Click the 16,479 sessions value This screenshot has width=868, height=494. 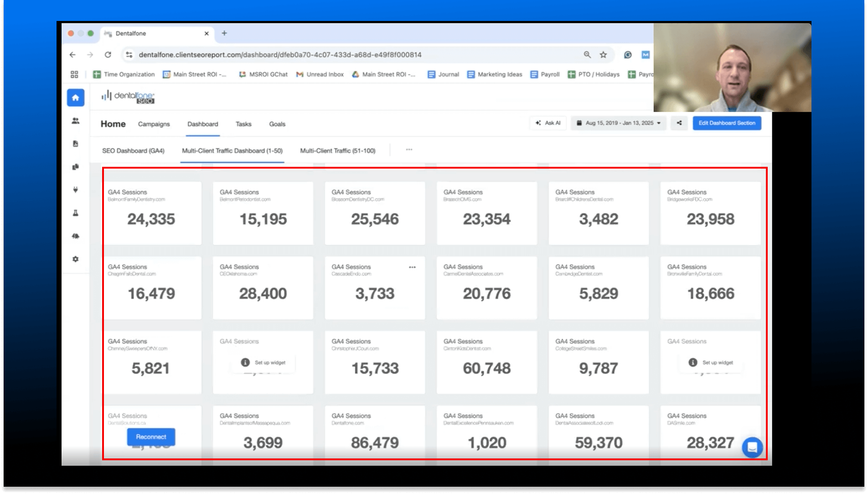click(151, 293)
